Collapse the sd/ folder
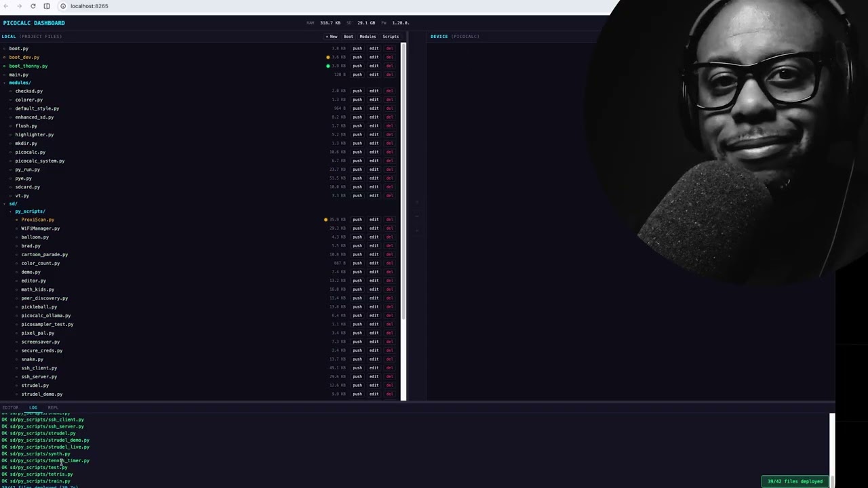This screenshot has height=488, width=868. pos(13,204)
